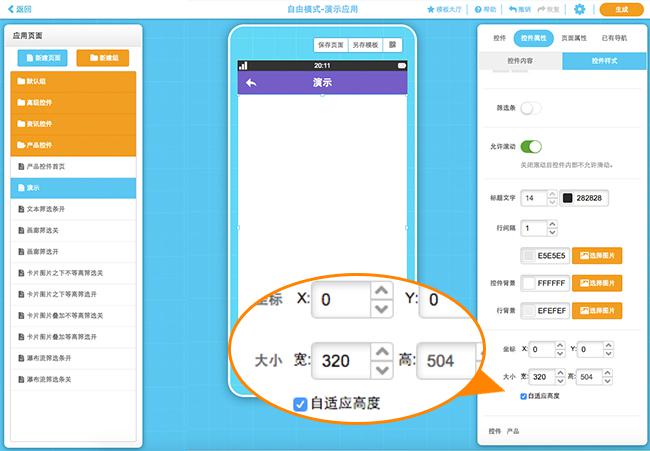The image size is (650, 451).
Task: Toggle the 筛选条 switch
Action: (530, 108)
